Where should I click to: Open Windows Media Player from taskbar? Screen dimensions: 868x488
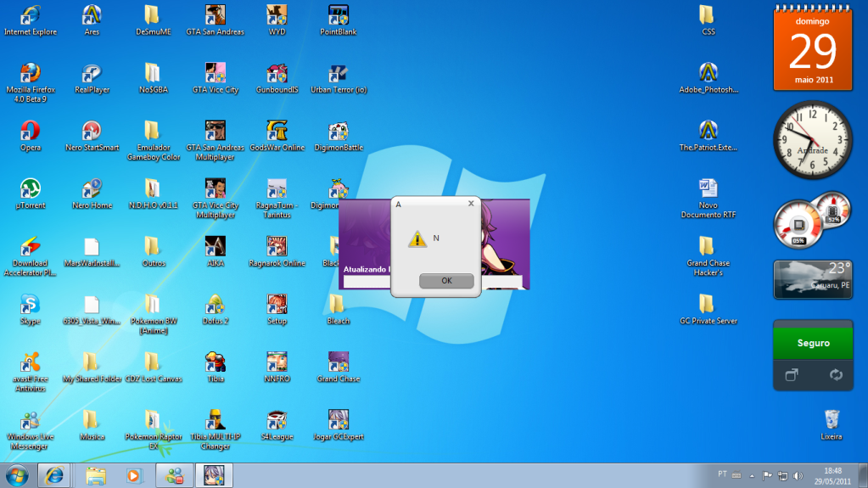coord(134,474)
